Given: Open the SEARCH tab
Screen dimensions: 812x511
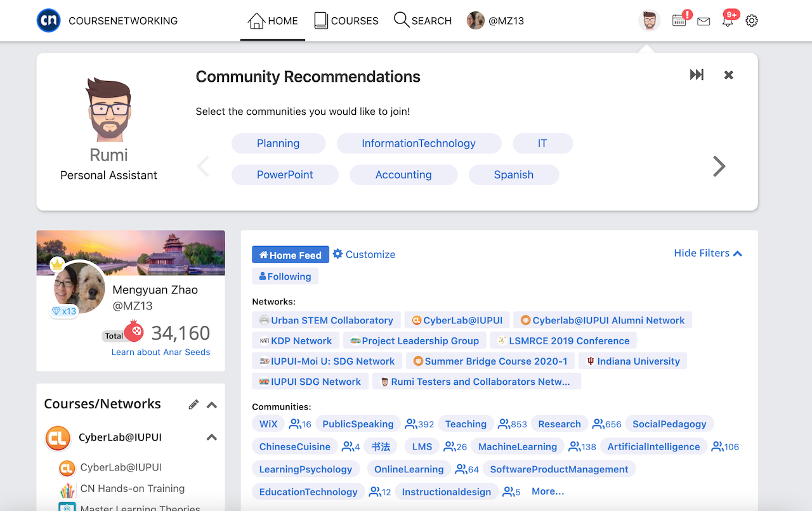Looking at the screenshot, I should pyautogui.click(x=422, y=21).
